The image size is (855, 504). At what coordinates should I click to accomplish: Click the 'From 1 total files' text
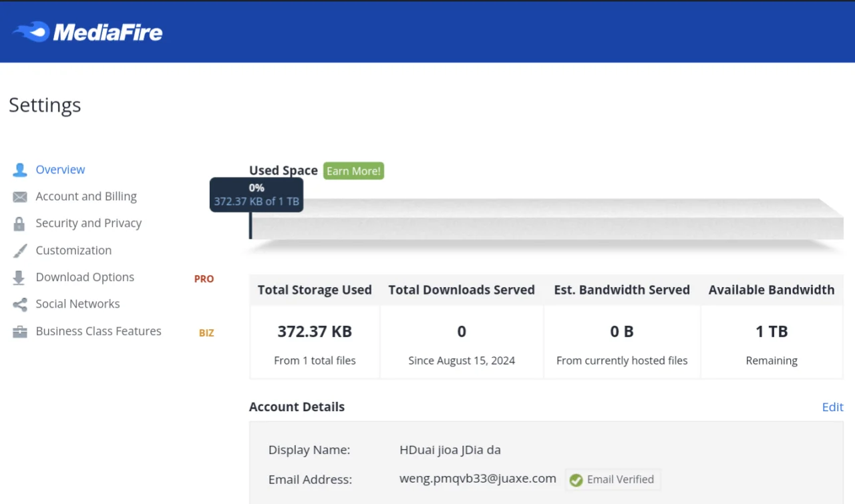[x=315, y=360]
